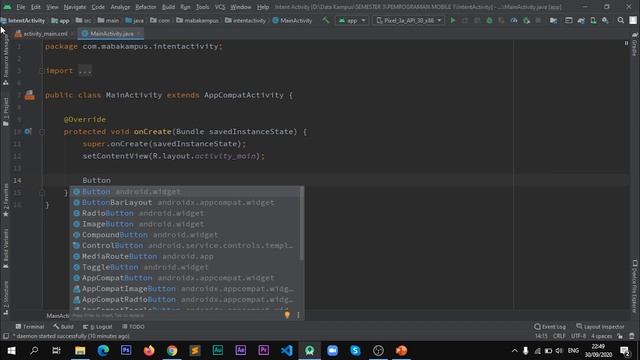Click the completion popup scrollbar
The width and height of the screenshot is (640, 360).
[302, 224]
